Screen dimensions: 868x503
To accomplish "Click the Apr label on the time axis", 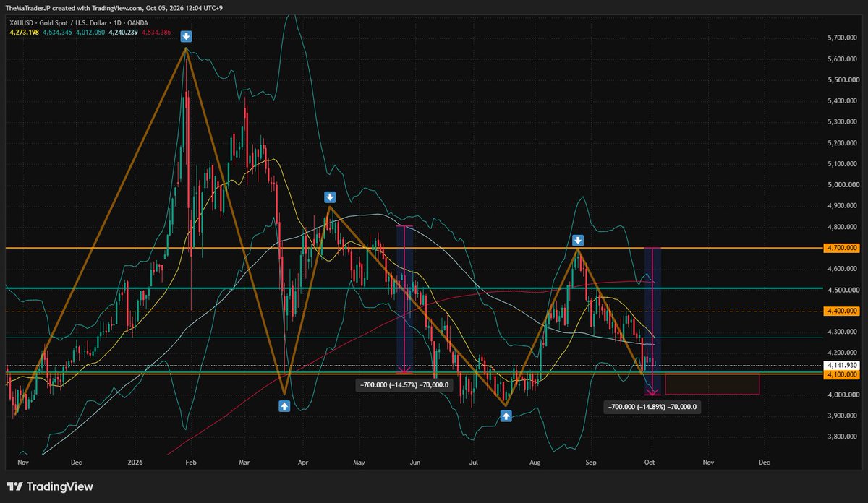I will point(302,461).
